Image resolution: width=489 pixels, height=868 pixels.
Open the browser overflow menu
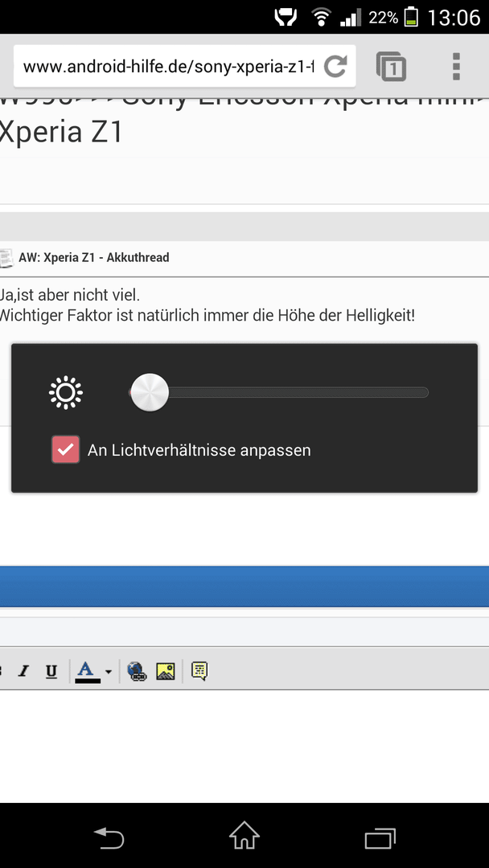click(456, 67)
